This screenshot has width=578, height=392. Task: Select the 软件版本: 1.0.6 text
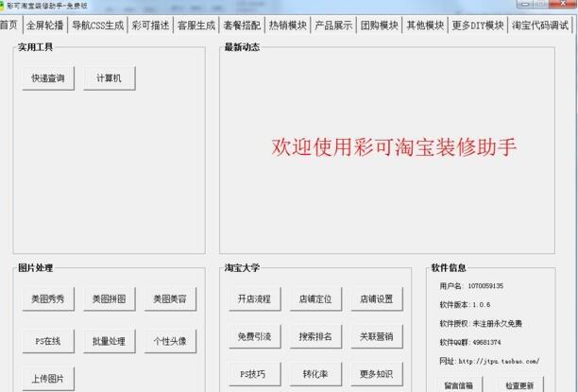coord(465,305)
